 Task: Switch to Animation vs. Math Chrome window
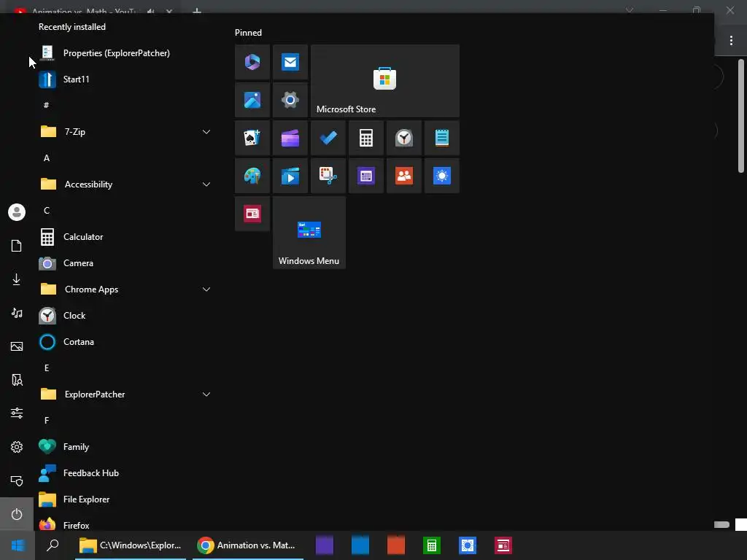coord(248,545)
